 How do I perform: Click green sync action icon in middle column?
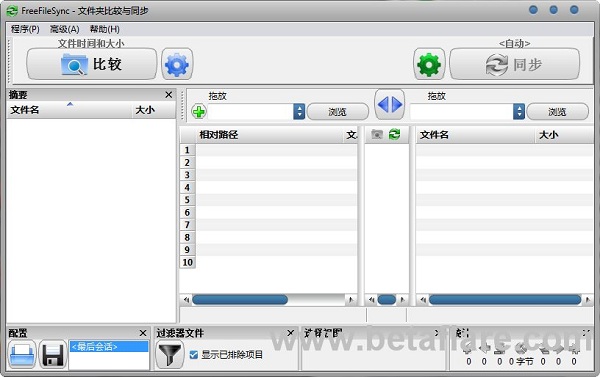pos(395,134)
